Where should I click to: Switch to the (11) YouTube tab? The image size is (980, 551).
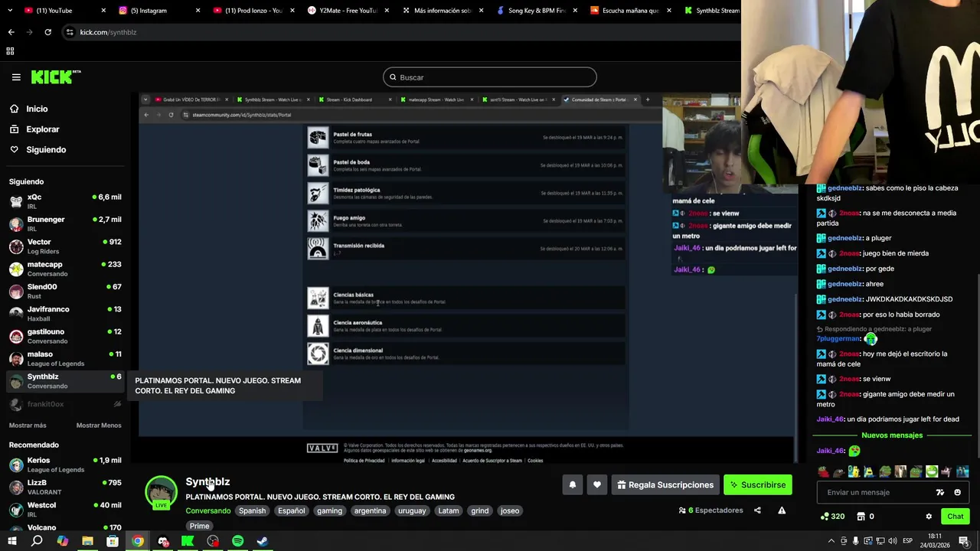58,11
